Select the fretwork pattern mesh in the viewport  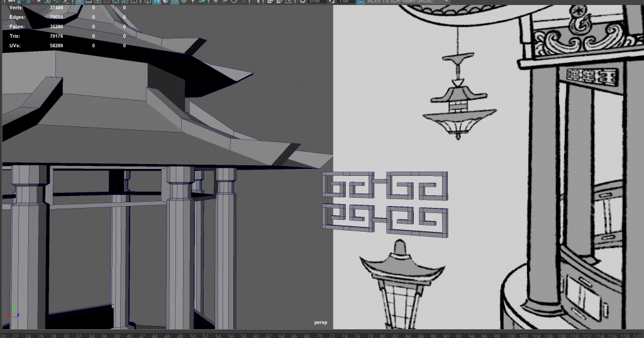tap(385, 204)
